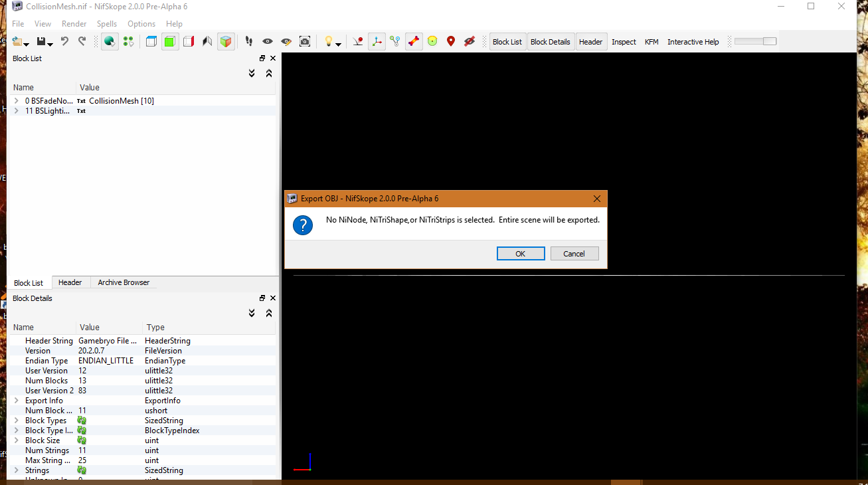Expand the 0 BSFadeNode tree item
The height and width of the screenshot is (485, 868).
16,100
